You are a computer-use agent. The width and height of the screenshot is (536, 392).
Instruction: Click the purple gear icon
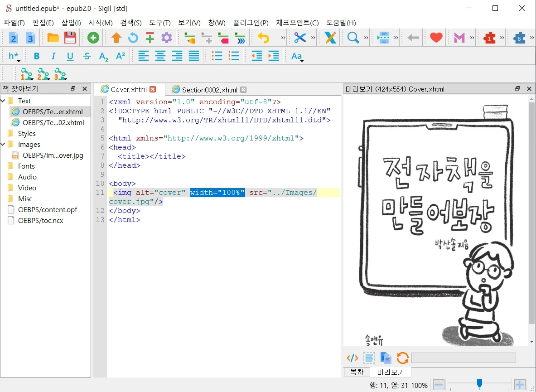tap(167, 38)
